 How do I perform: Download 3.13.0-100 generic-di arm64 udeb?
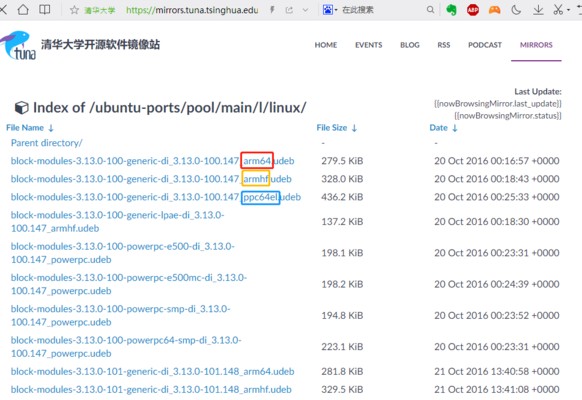pyautogui.click(x=153, y=161)
